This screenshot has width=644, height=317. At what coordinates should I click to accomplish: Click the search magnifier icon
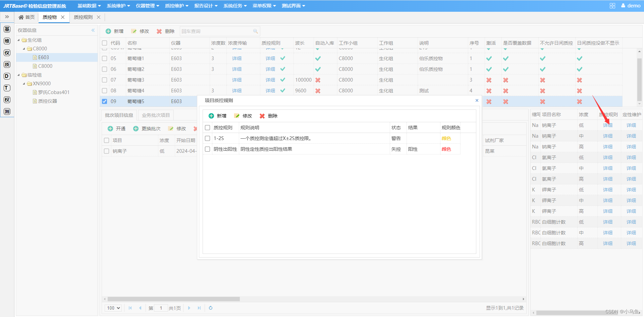click(x=256, y=31)
